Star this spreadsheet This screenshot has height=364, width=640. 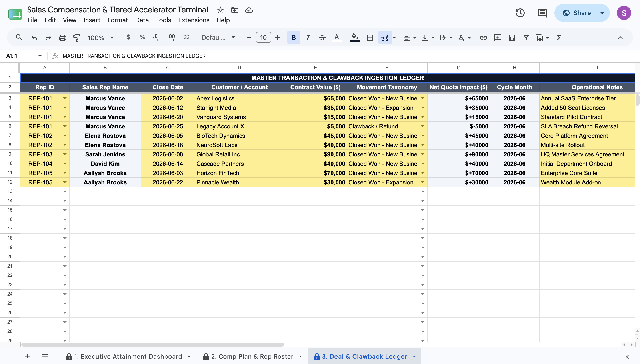(x=220, y=10)
